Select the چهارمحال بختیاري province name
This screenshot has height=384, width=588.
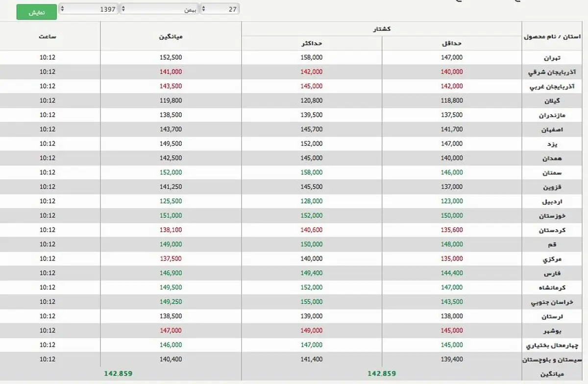551,345
